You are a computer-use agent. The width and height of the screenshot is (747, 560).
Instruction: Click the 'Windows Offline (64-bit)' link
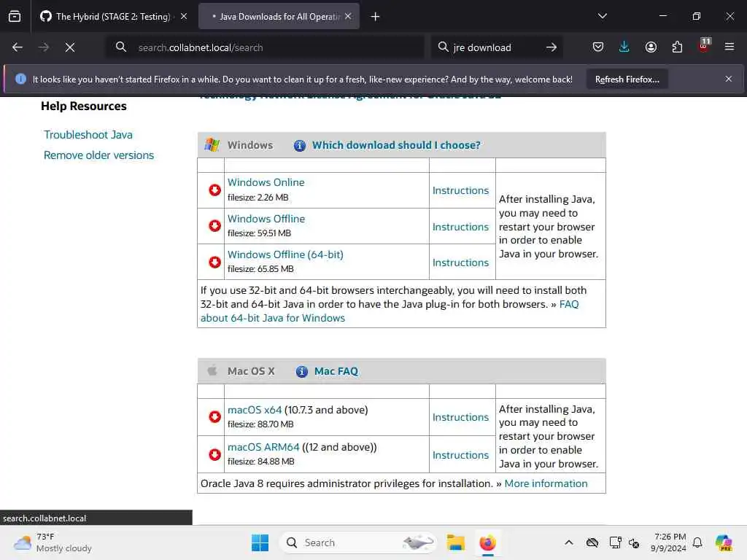285,254
